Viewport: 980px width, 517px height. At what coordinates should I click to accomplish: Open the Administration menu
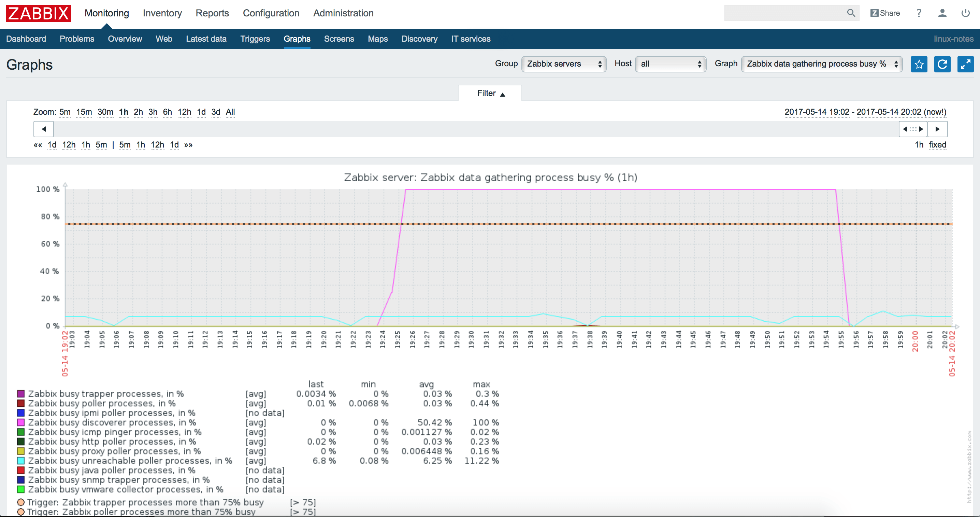344,13
